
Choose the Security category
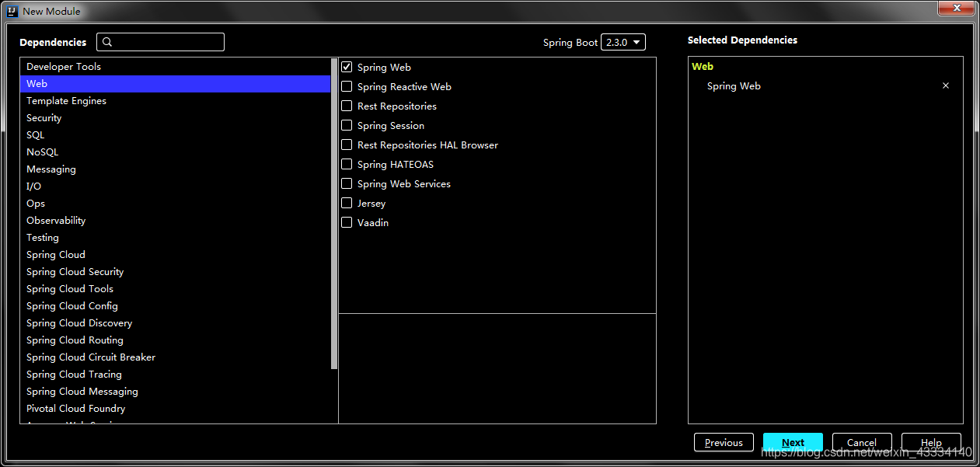(176, 118)
